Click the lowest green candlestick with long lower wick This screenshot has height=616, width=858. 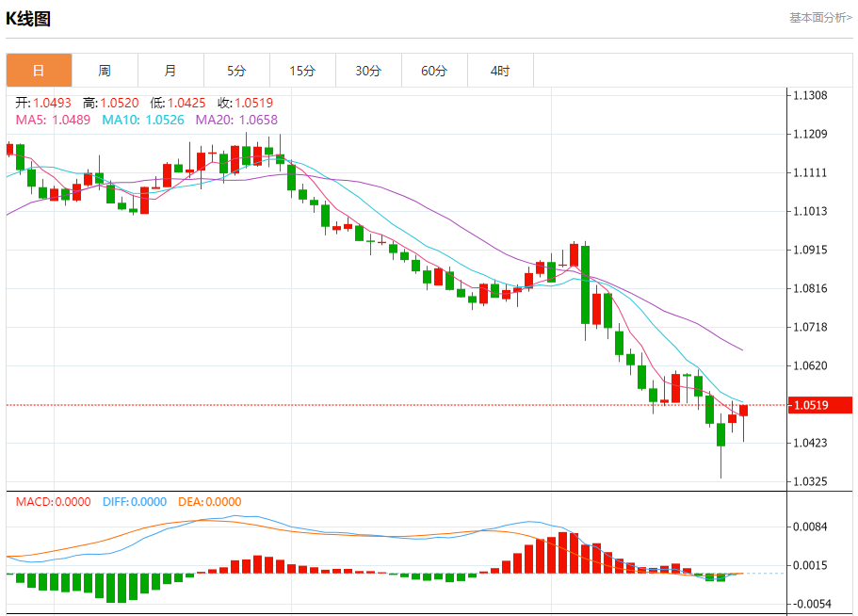(720, 435)
